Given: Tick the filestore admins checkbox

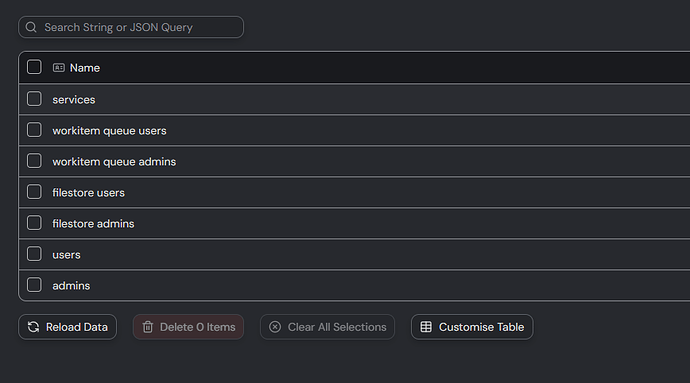Looking at the screenshot, I should (x=34, y=223).
